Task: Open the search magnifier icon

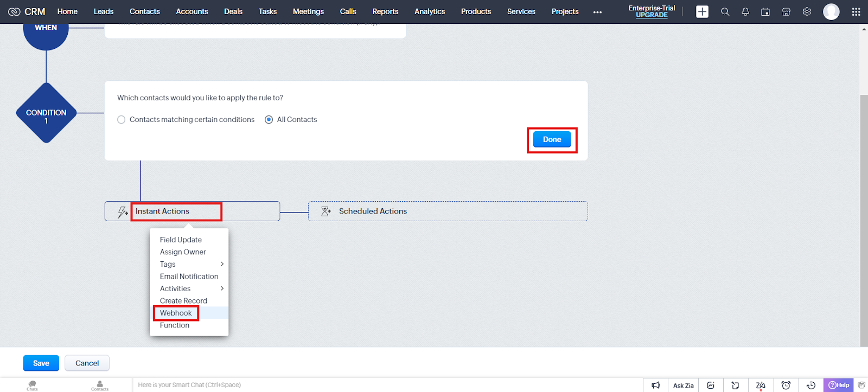Action: [x=725, y=11]
